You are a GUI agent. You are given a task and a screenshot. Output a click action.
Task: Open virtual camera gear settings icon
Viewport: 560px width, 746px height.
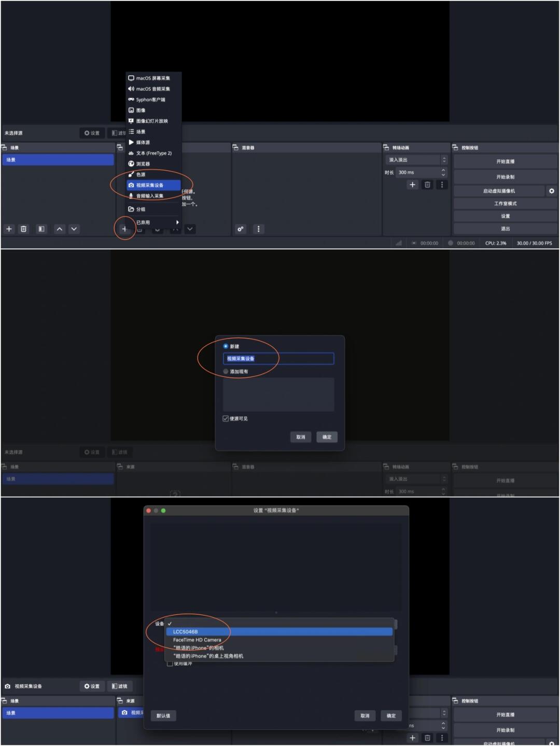coord(551,191)
